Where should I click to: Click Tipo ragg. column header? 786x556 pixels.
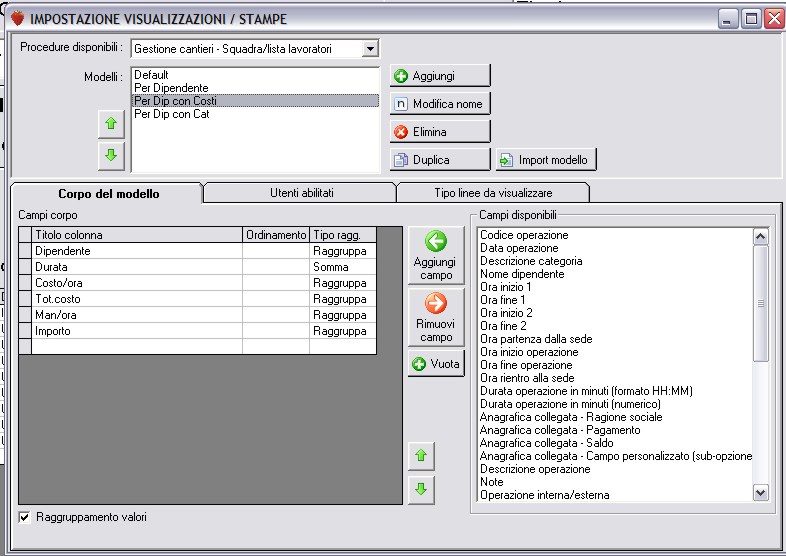(343, 235)
